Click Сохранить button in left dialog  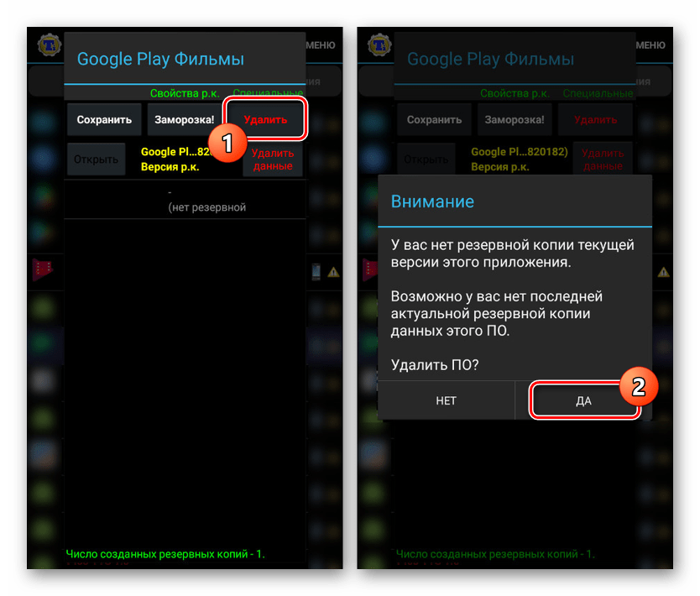pos(104,120)
